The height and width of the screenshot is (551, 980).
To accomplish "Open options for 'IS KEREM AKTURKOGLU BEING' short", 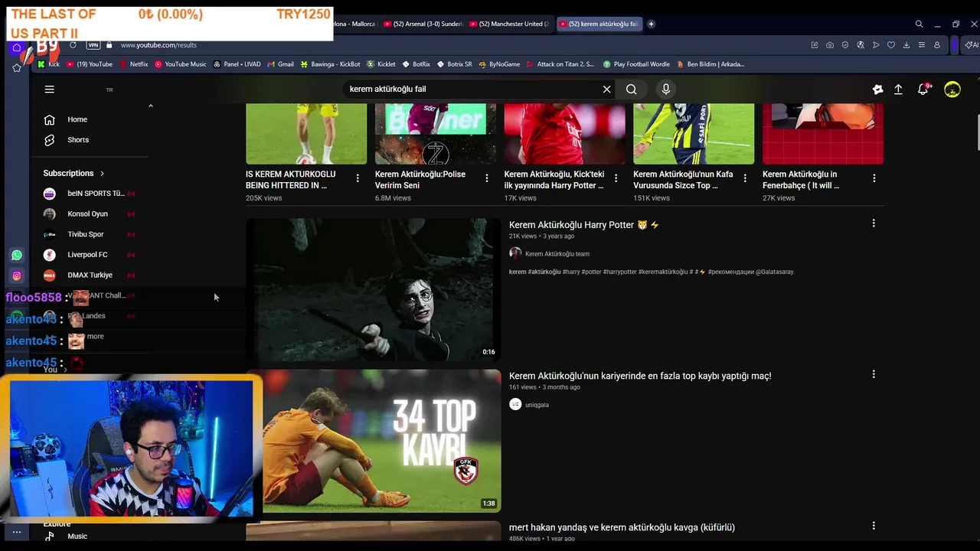I will click(358, 178).
